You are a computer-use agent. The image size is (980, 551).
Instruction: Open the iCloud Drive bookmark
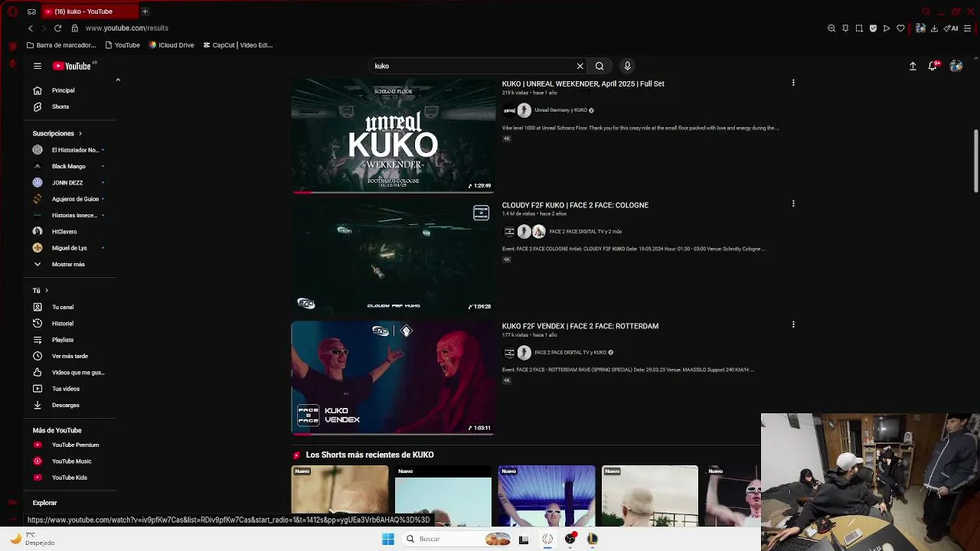(x=171, y=45)
